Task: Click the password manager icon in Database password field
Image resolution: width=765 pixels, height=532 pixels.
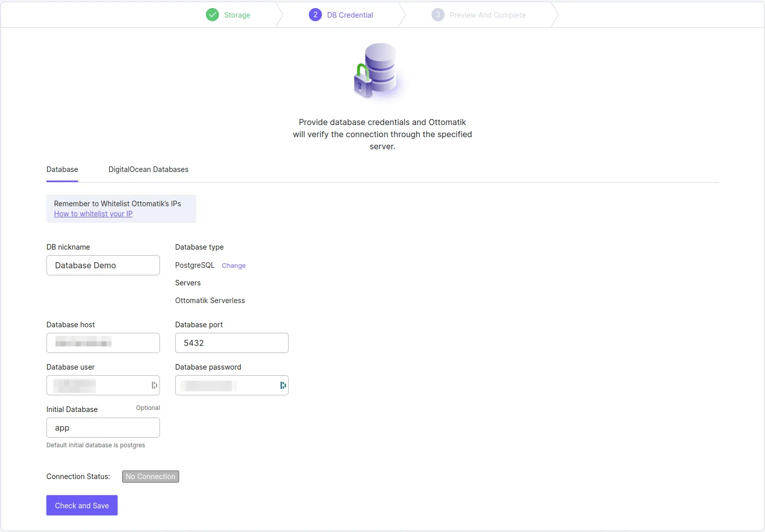Action: point(283,385)
